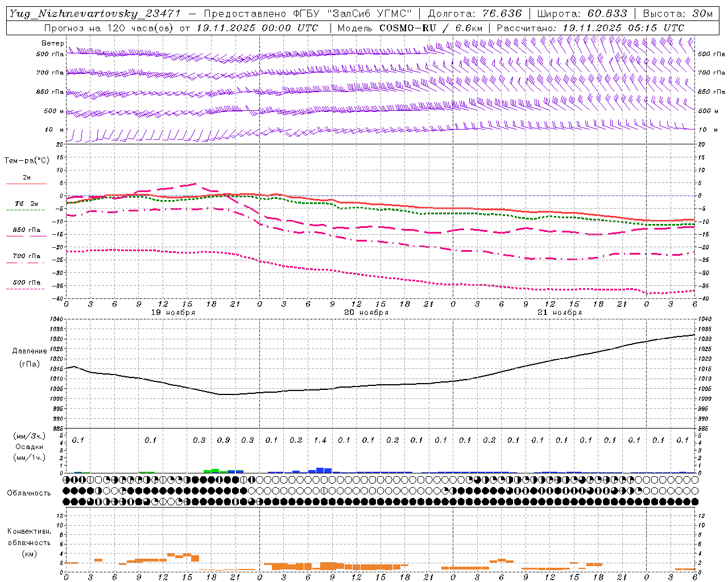Click the station name Yug_Nizhnevartovsky_23471
This screenshot has width=728, height=582.
point(95,14)
